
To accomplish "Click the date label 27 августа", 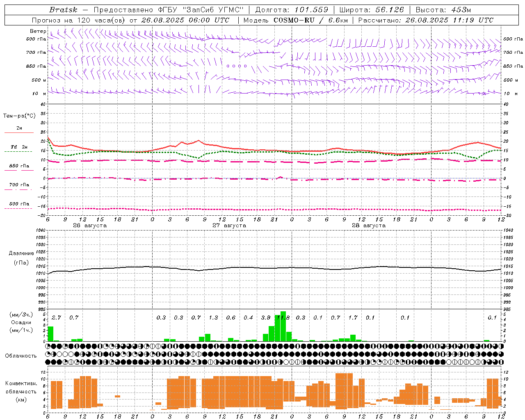I will coord(229,226).
